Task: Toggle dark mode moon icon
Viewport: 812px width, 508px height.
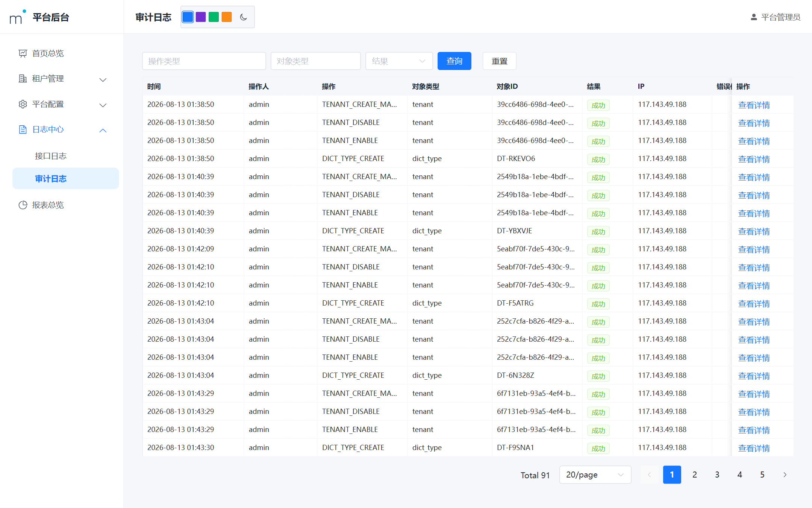Action: (x=244, y=17)
